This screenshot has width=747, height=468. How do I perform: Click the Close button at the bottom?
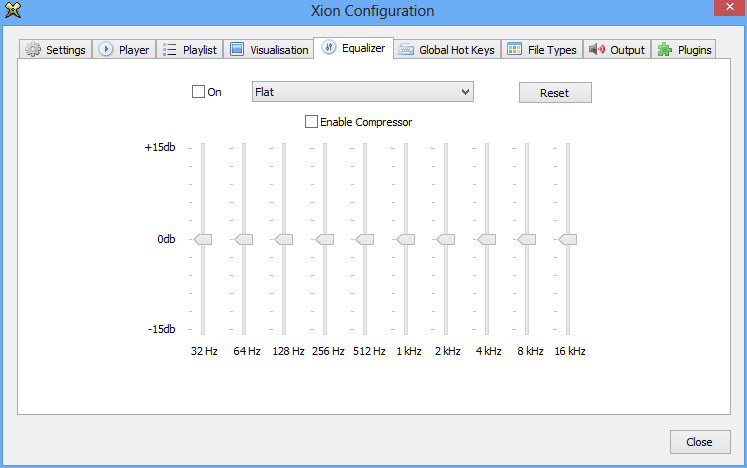click(x=700, y=442)
